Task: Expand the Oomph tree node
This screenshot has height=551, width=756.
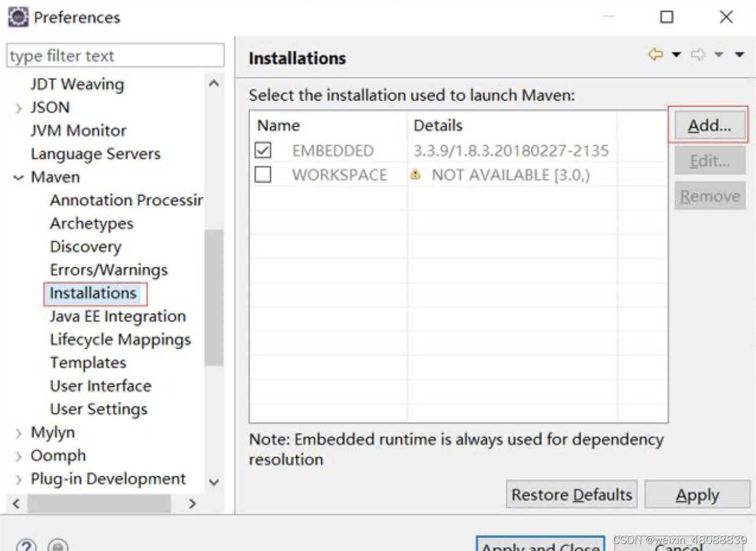Action: [x=19, y=456]
